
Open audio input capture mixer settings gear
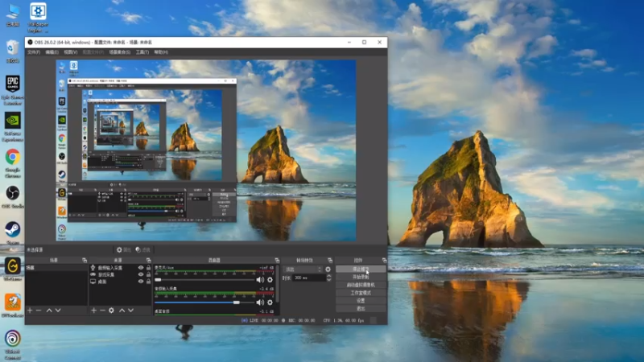(x=270, y=302)
